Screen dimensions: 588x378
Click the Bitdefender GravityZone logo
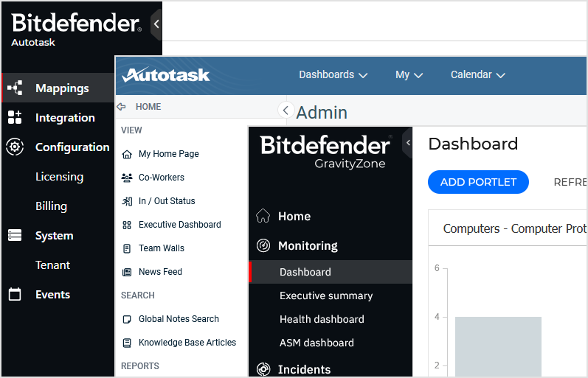click(326, 153)
